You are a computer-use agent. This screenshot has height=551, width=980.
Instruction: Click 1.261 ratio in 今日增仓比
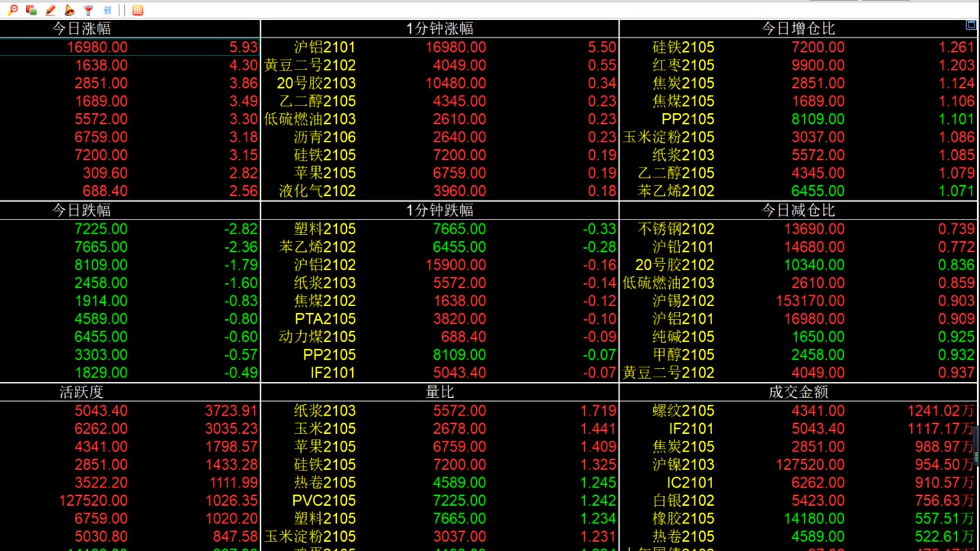[957, 47]
